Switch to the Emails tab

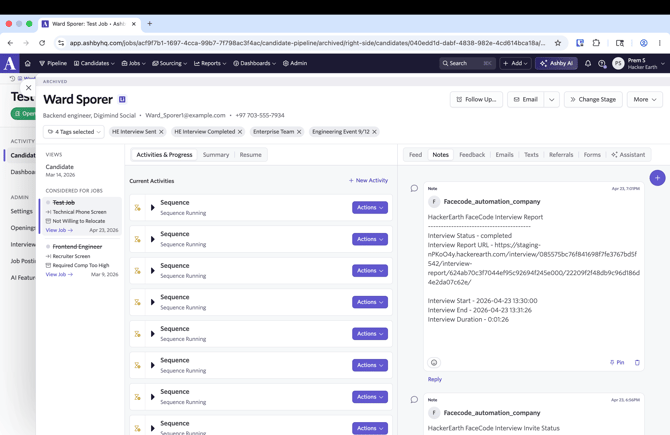coord(504,155)
